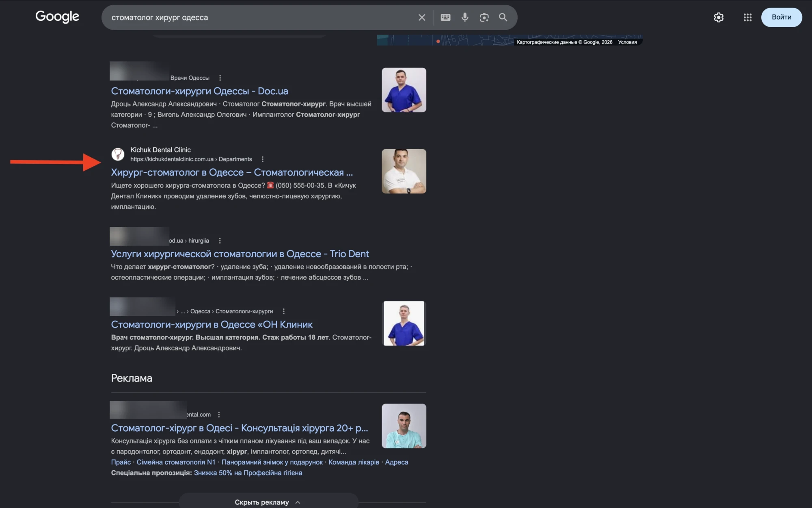Open the ad result doctor thumbnail
The height and width of the screenshot is (508, 812).
(x=404, y=426)
